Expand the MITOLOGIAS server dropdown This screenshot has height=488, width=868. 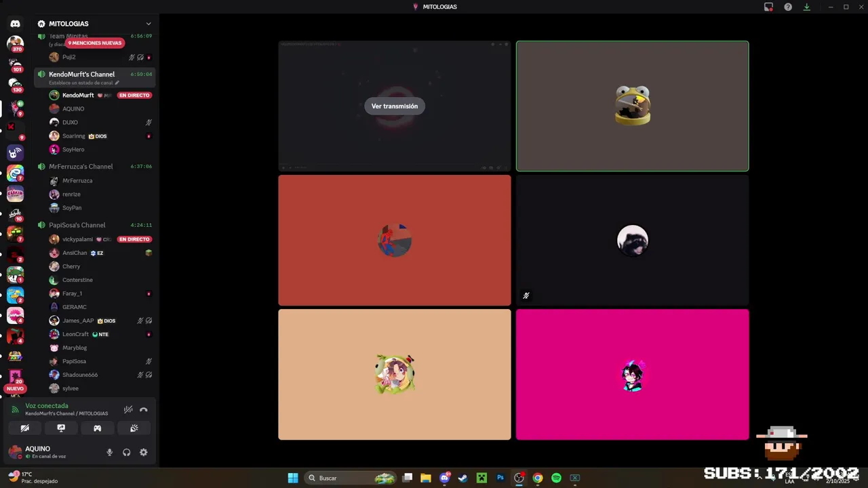pyautogui.click(x=149, y=24)
